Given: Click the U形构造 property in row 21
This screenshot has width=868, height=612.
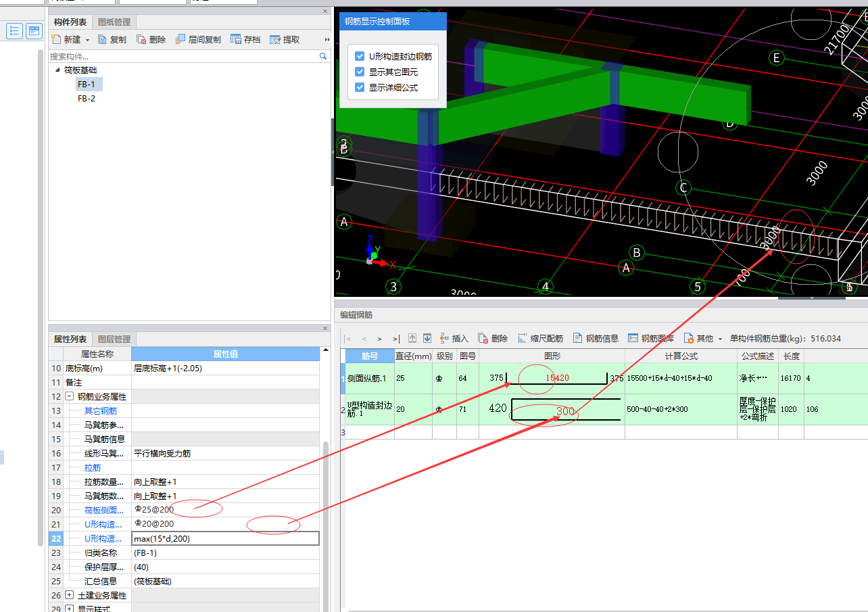Looking at the screenshot, I should [x=103, y=524].
